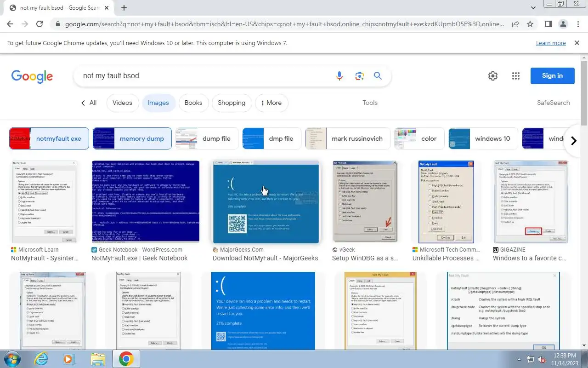Viewport: 588px width, 368px height.
Task: Show more filter chips with arrow
Action: [x=573, y=141]
